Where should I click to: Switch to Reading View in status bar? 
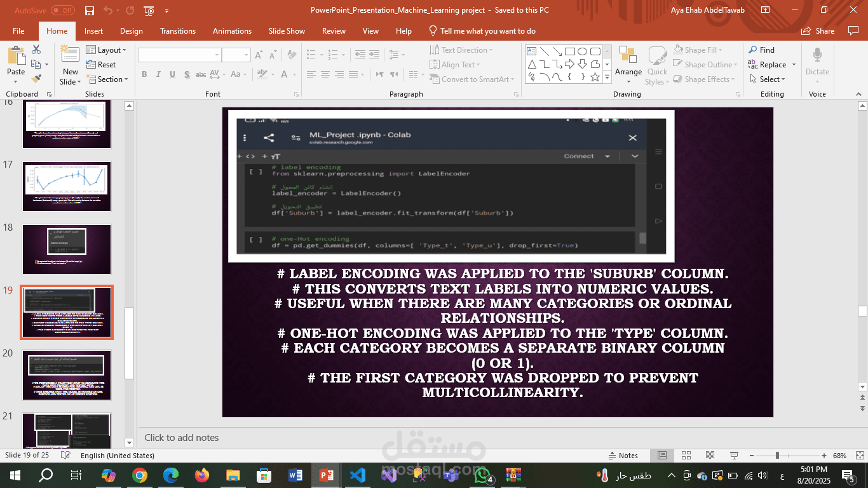tap(710, 456)
